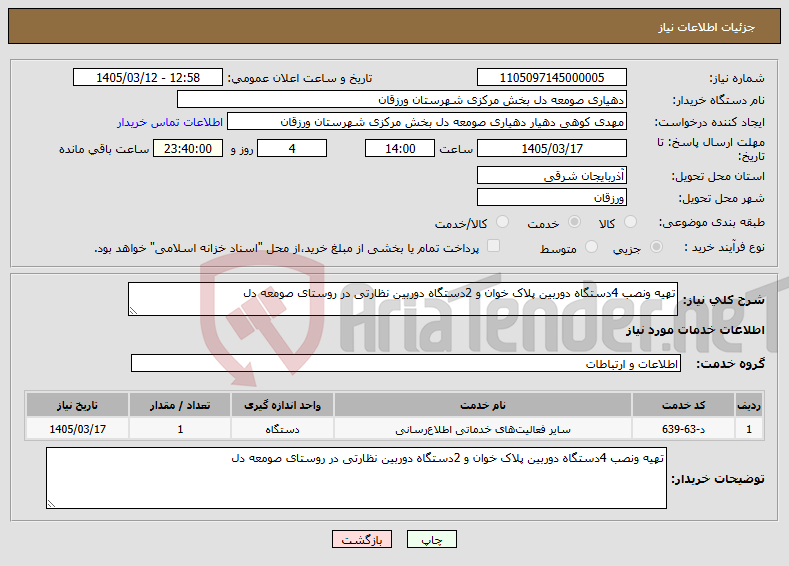Select the کالا/خدمت radio button
Viewport: 789px width, 566px height.
tap(502, 222)
